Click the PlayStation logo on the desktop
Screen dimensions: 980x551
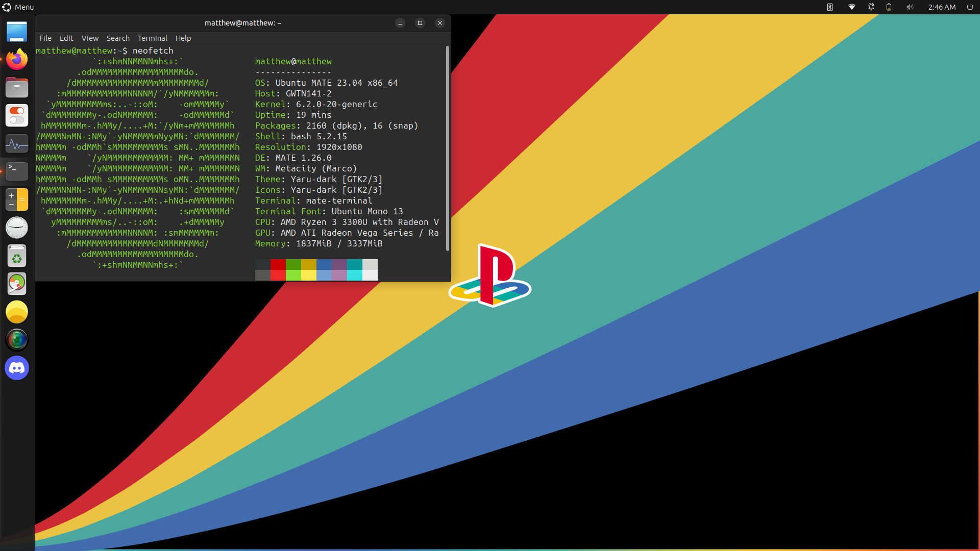click(490, 275)
